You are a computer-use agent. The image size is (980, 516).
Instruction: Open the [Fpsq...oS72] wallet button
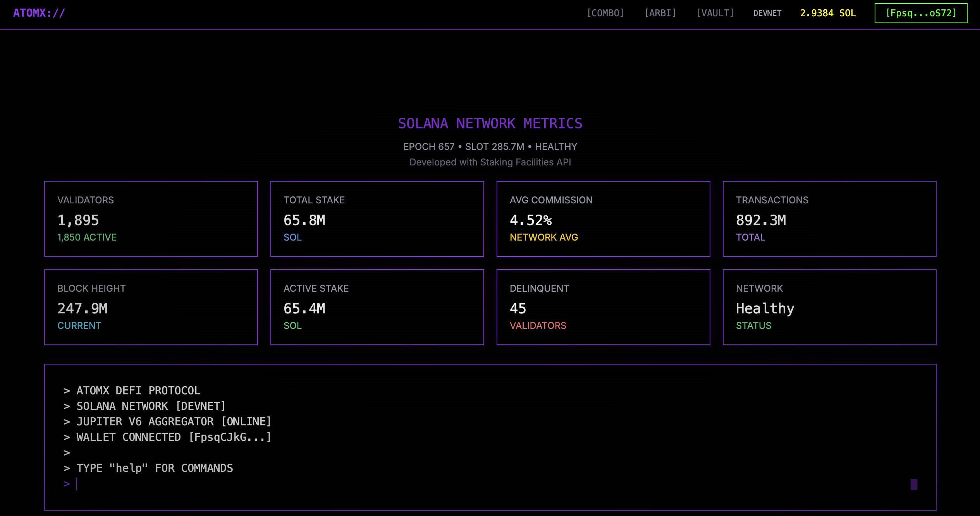[921, 13]
